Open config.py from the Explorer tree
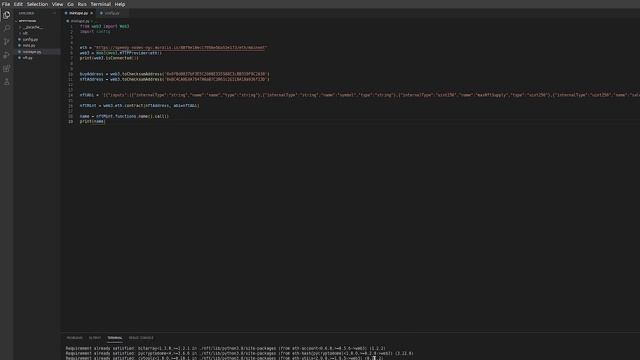 click(30, 40)
